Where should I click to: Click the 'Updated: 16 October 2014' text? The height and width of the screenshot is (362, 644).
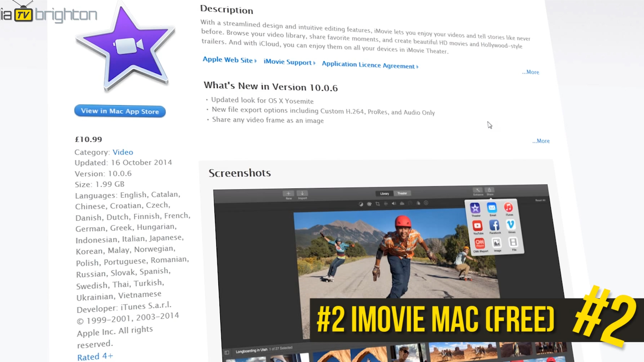coord(123,163)
